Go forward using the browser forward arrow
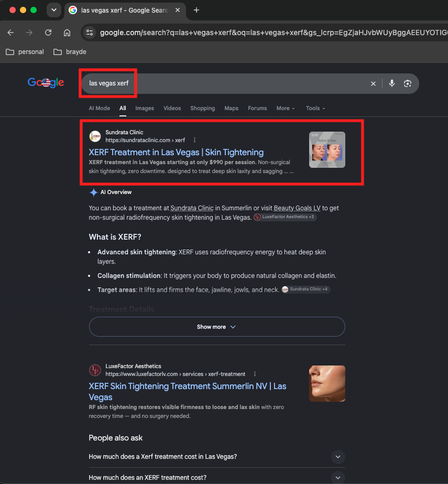448x484 pixels. [x=29, y=33]
